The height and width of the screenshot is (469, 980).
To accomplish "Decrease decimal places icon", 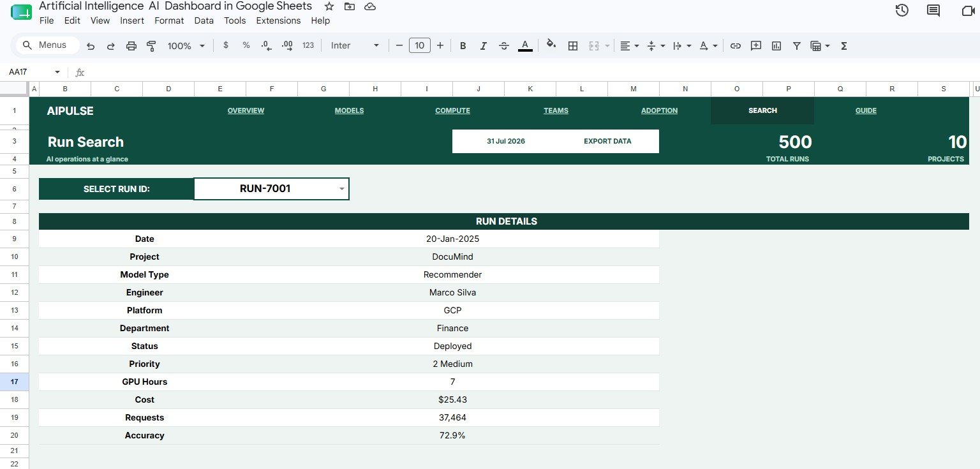I will pyautogui.click(x=267, y=45).
